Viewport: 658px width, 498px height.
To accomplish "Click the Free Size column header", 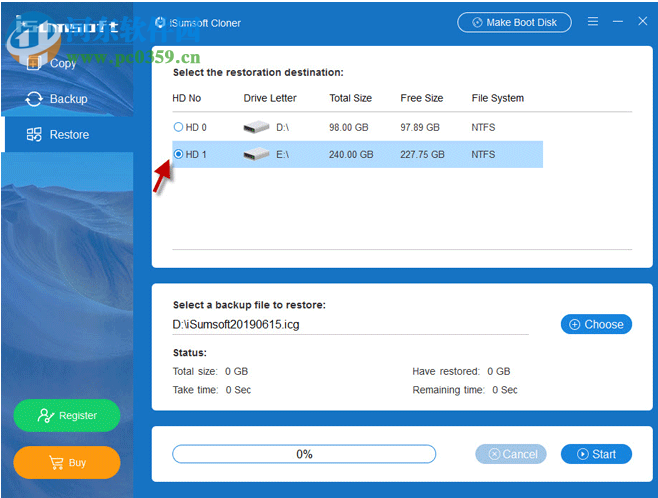I will click(x=422, y=98).
